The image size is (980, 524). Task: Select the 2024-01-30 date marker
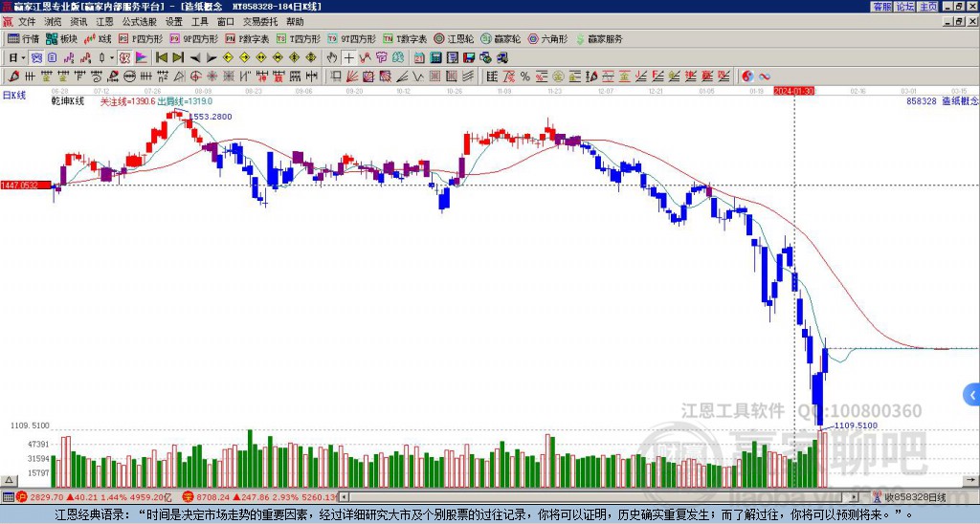pos(793,91)
